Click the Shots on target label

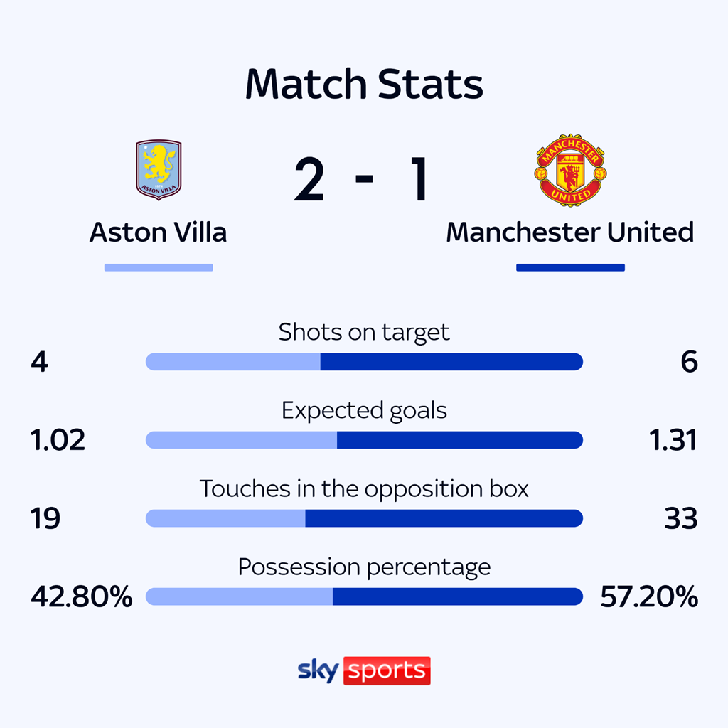tap(364, 332)
